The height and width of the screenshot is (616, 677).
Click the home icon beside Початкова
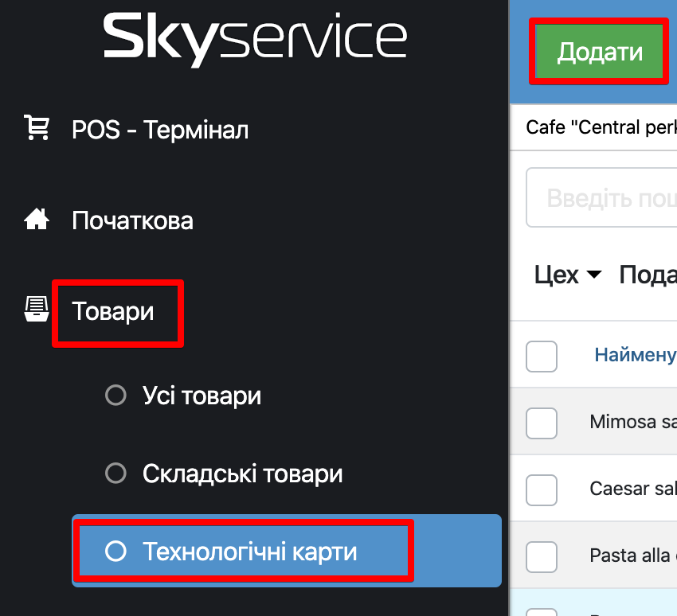coord(37,220)
